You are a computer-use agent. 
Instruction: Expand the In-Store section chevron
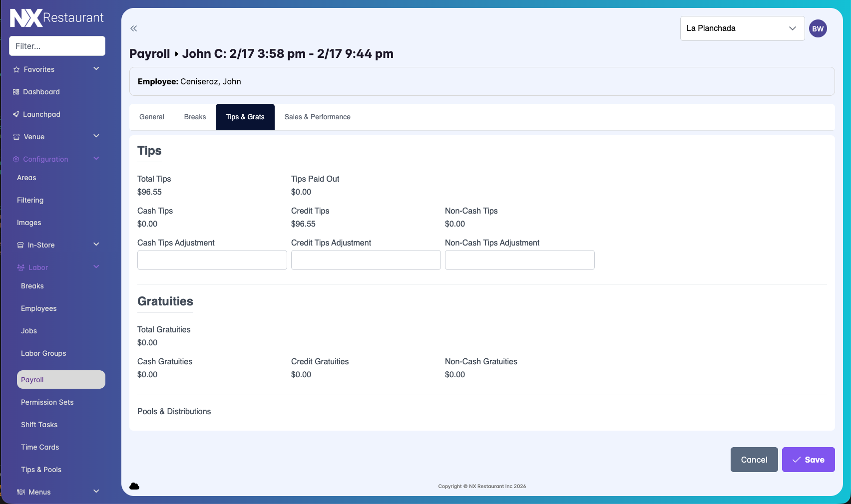96,245
